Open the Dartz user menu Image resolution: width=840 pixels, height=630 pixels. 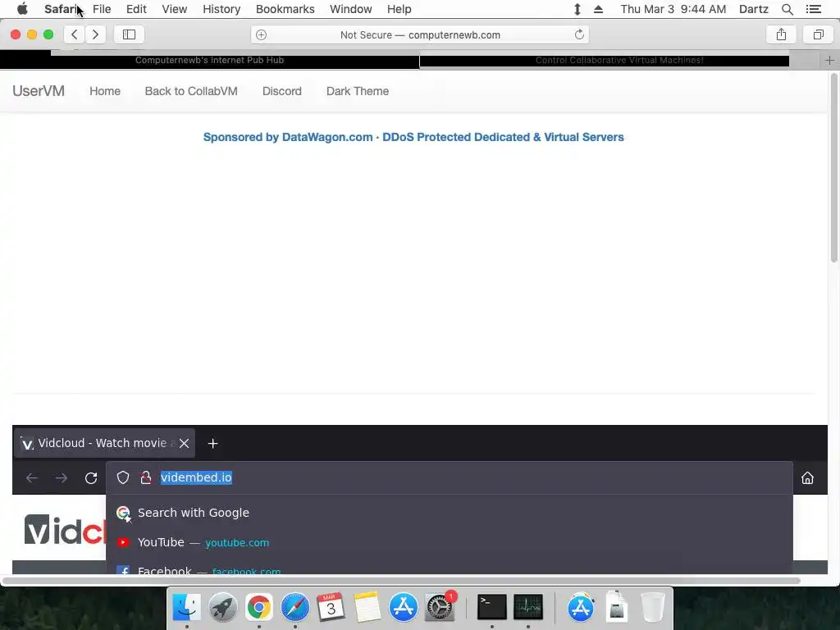(x=753, y=9)
